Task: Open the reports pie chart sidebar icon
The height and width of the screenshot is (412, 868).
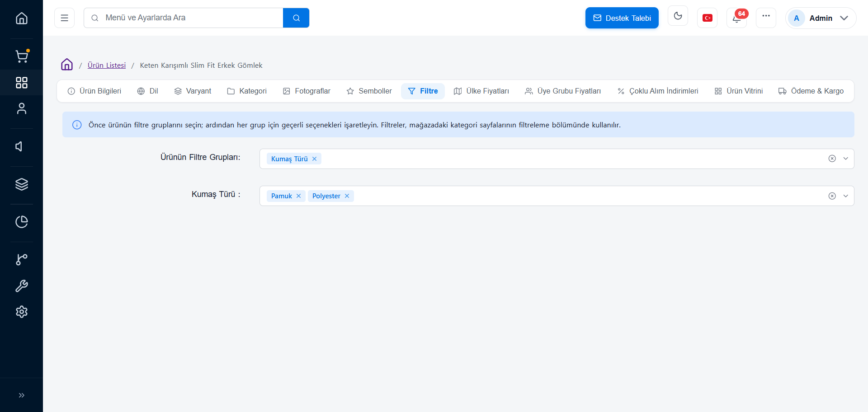Action: coord(21,222)
